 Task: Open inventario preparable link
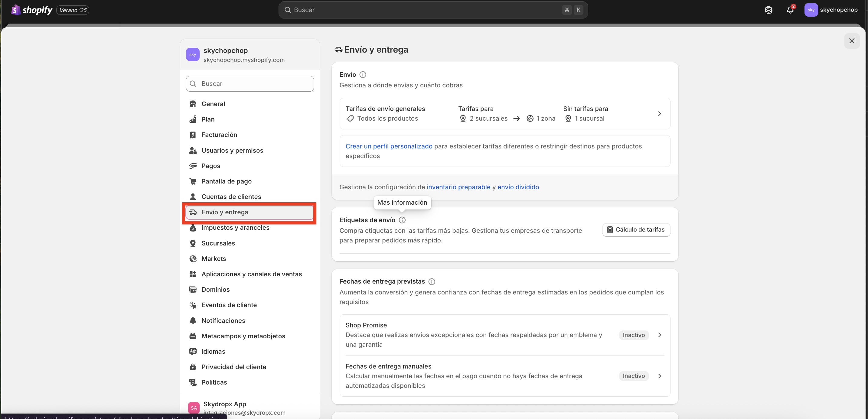(458, 187)
